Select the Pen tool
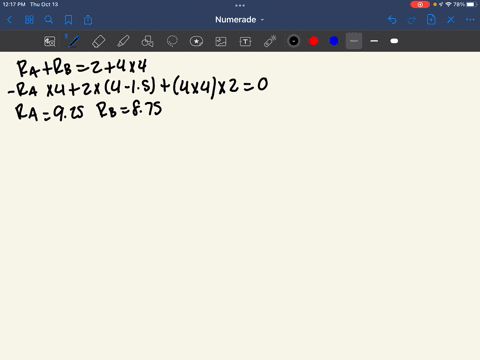This screenshot has height=360, width=480. click(x=74, y=41)
